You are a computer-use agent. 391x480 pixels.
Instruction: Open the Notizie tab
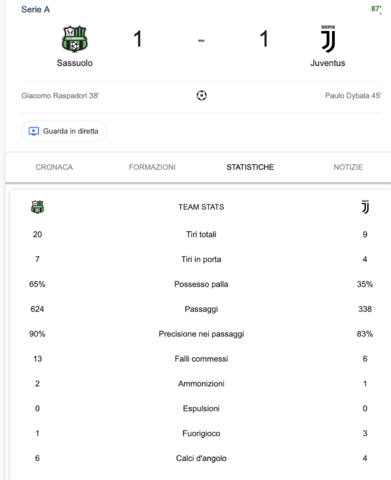click(348, 167)
